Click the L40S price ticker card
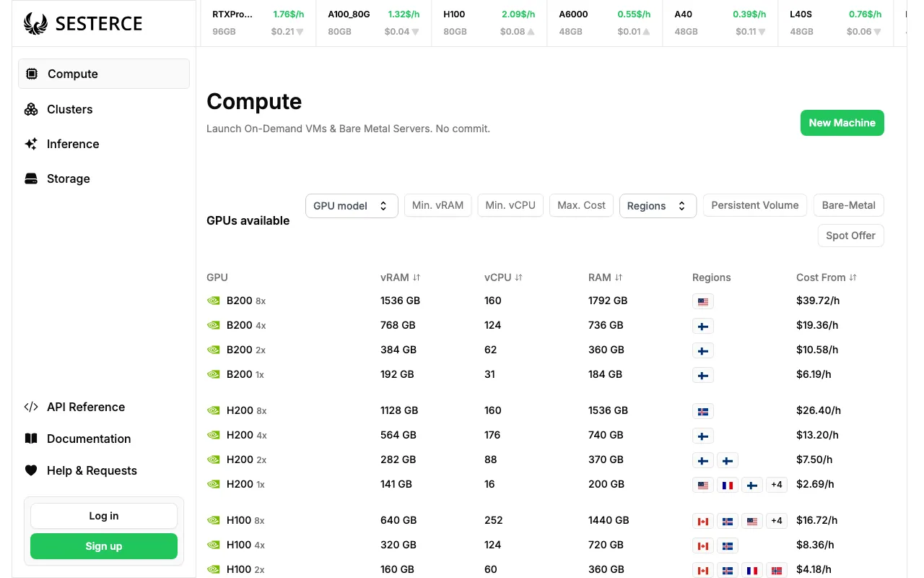 [x=836, y=23]
